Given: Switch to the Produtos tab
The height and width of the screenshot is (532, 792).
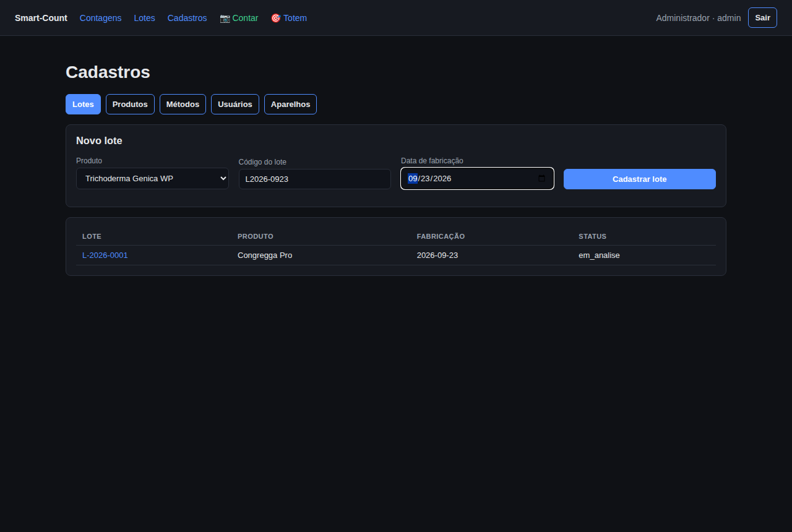Looking at the screenshot, I should click(x=130, y=105).
